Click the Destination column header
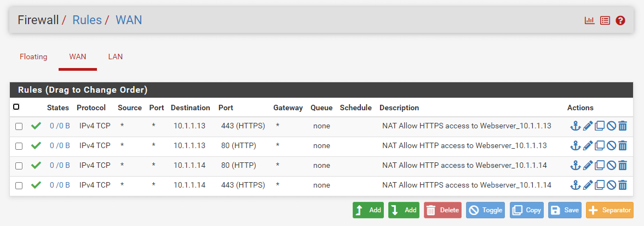Viewport: 644px width, 226px height. (191, 108)
